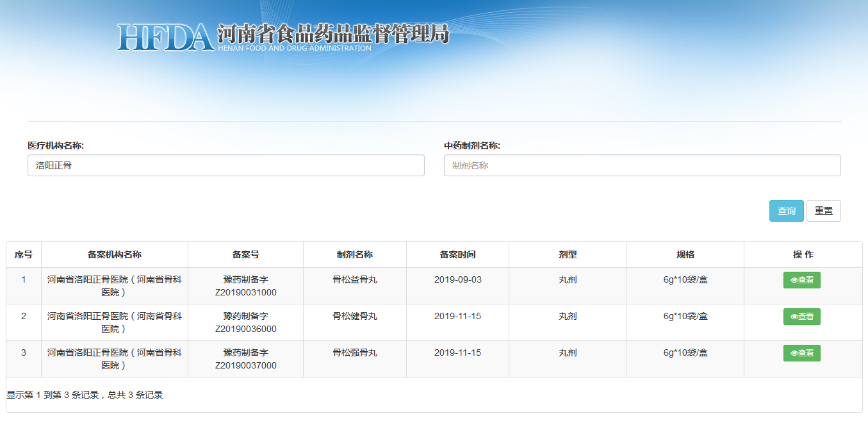
Task: View details for 骨松益骨丸
Action: click(x=802, y=280)
